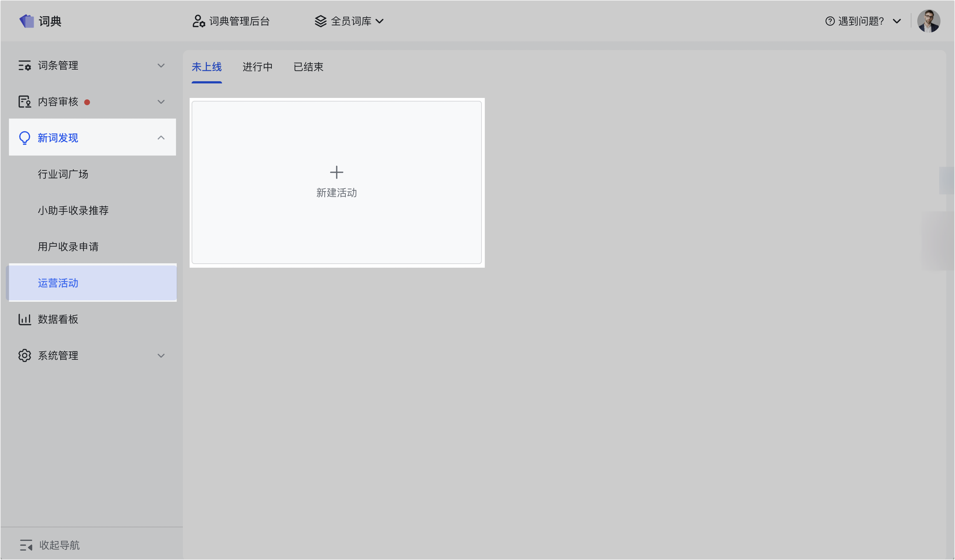Open 数据看板 via the bar chart icon

pos(24,319)
